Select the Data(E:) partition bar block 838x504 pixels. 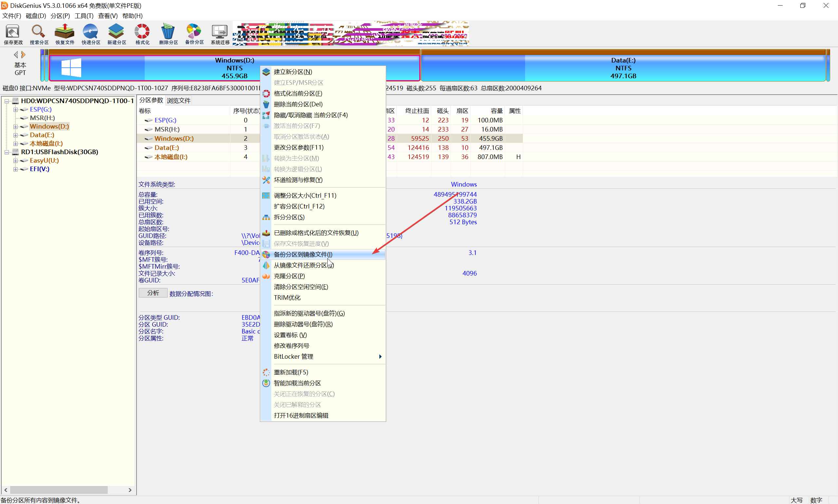point(623,68)
